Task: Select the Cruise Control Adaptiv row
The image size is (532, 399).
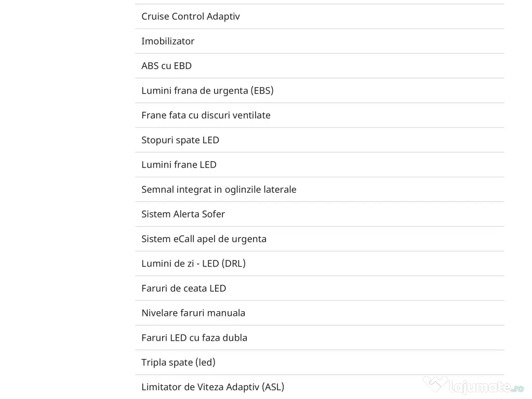Action: pos(191,17)
